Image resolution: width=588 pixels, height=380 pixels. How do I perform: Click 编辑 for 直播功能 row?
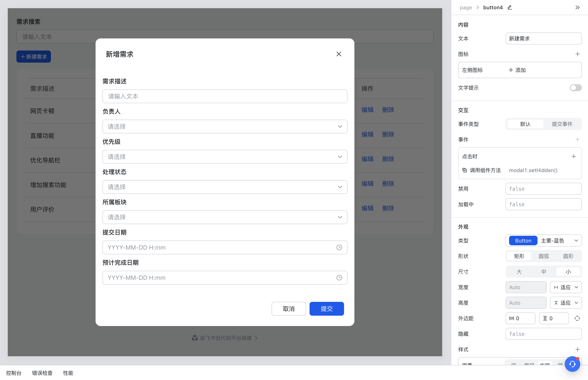367,134
